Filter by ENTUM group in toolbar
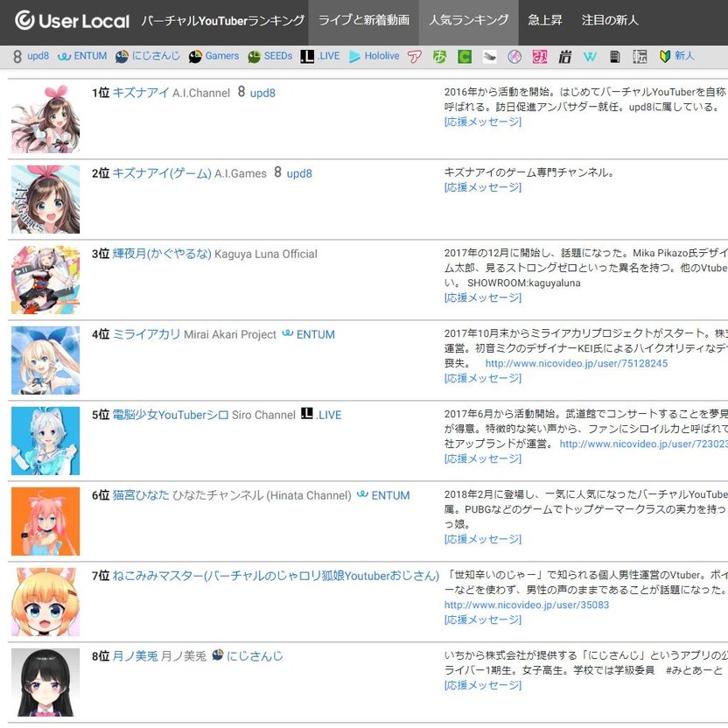728x728 pixels. click(x=82, y=56)
